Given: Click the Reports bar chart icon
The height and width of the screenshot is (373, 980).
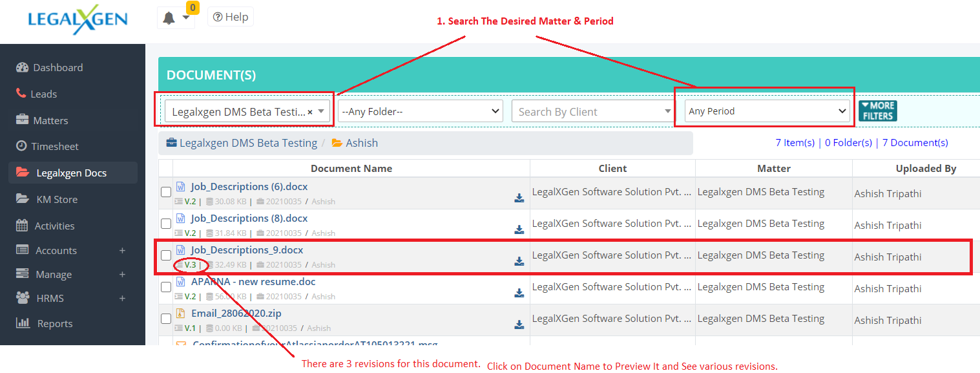Looking at the screenshot, I should 23,323.
